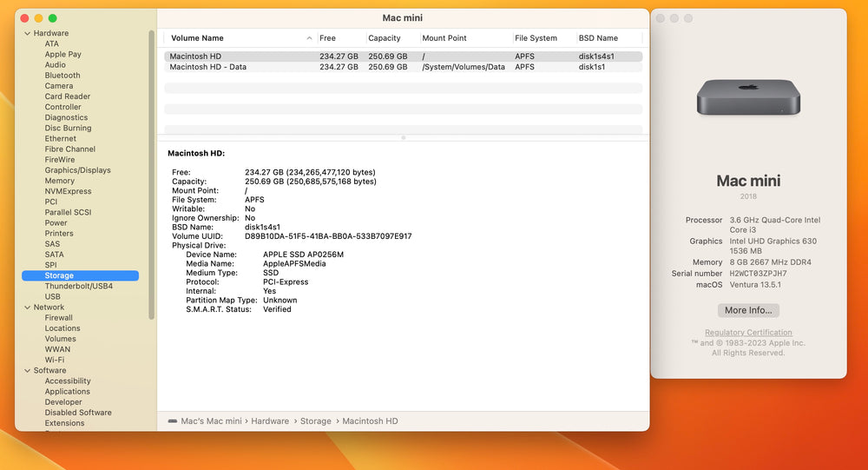The width and height of the screenshot is (868, 470).
Task: Sort volumes by the Free column header
Action: coord(327,38)
